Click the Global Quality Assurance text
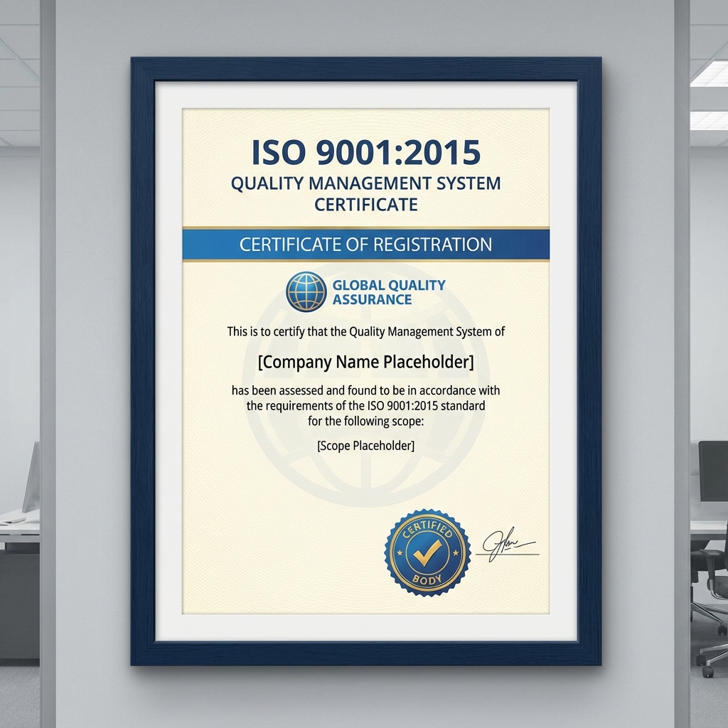728x728 pixels. tap(388, 292)
